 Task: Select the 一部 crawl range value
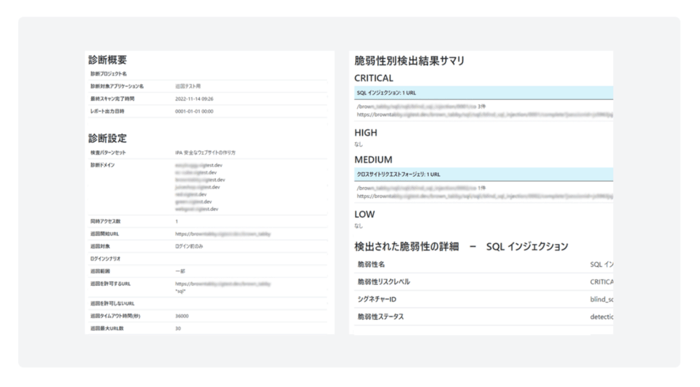point(180,271)
